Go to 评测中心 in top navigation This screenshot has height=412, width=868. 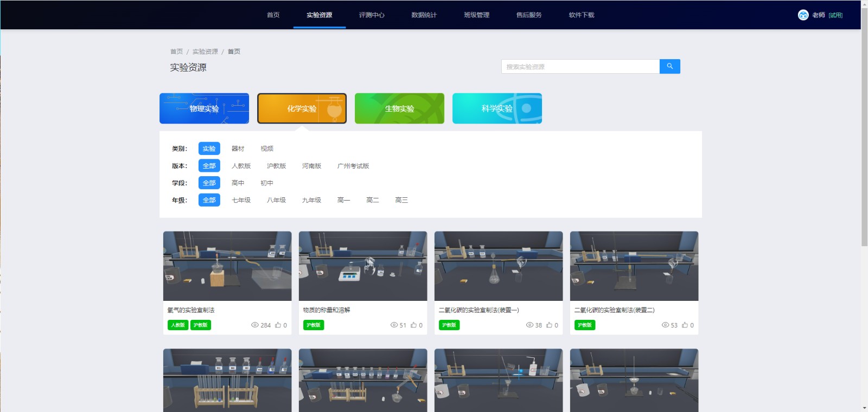coord(372,15)
